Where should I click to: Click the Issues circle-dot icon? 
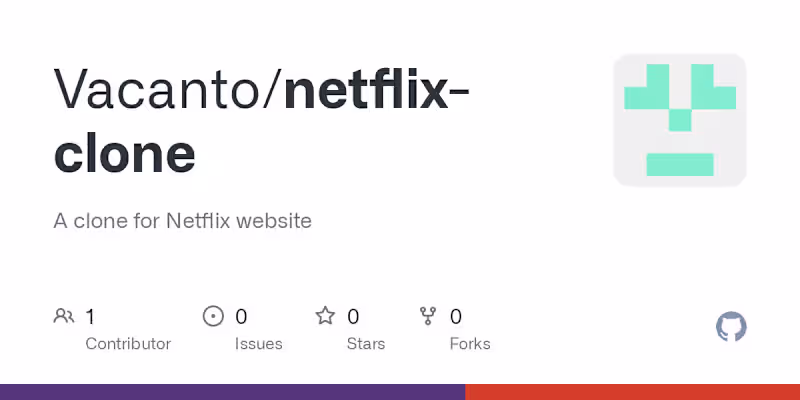point(213,317)
